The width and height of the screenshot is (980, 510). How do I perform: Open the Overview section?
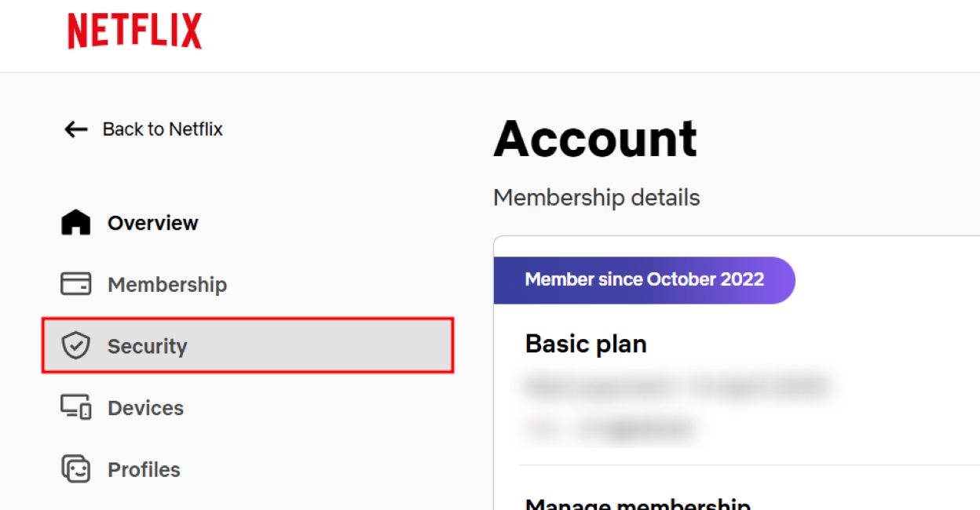(x=152, y=222)
